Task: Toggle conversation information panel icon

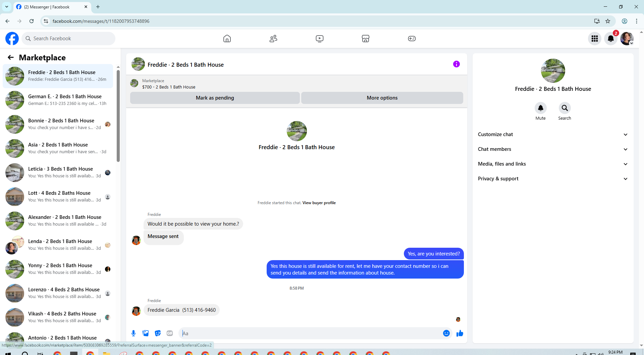Action: 457,64
